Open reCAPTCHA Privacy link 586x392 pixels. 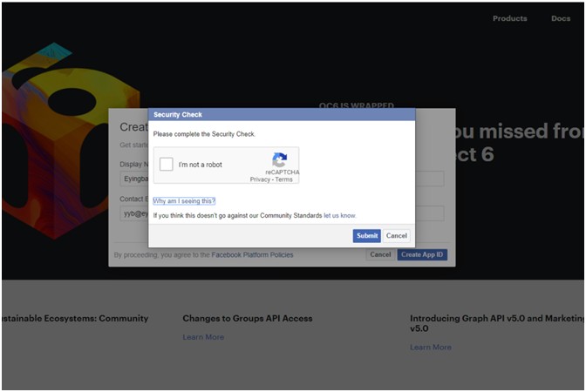tap(260, 179)
